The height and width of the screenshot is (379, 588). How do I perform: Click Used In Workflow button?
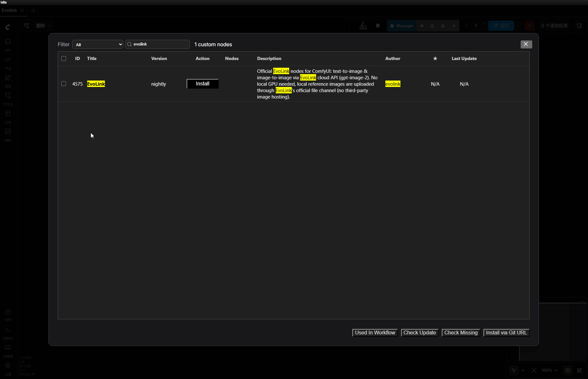pos(375,333)
